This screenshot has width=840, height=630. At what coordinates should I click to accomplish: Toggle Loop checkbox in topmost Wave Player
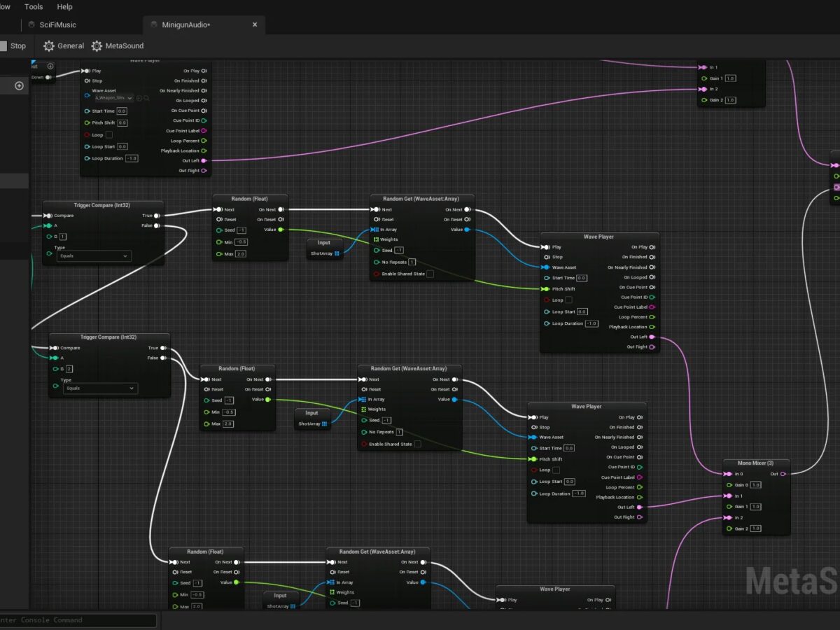point(108,135)
